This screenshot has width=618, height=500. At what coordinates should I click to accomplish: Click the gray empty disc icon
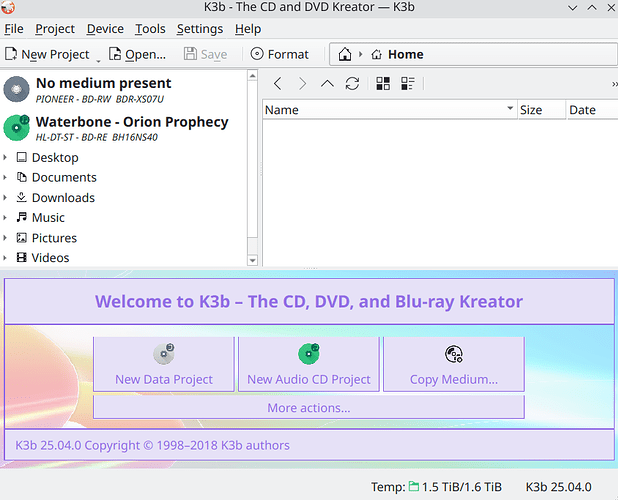pos(16,89)
